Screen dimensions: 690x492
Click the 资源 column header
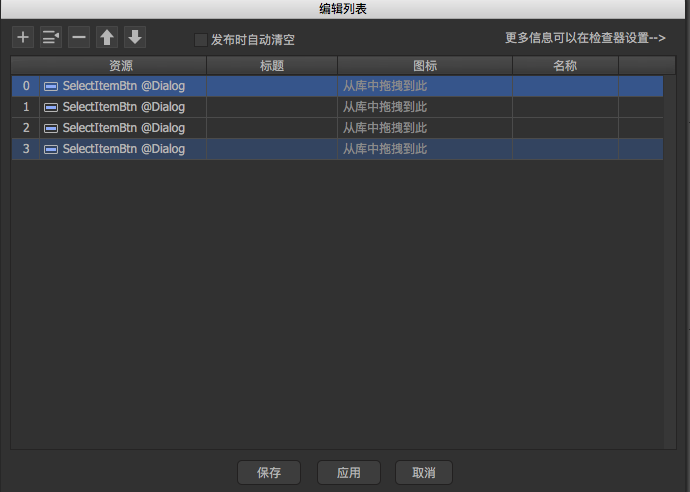122,66
